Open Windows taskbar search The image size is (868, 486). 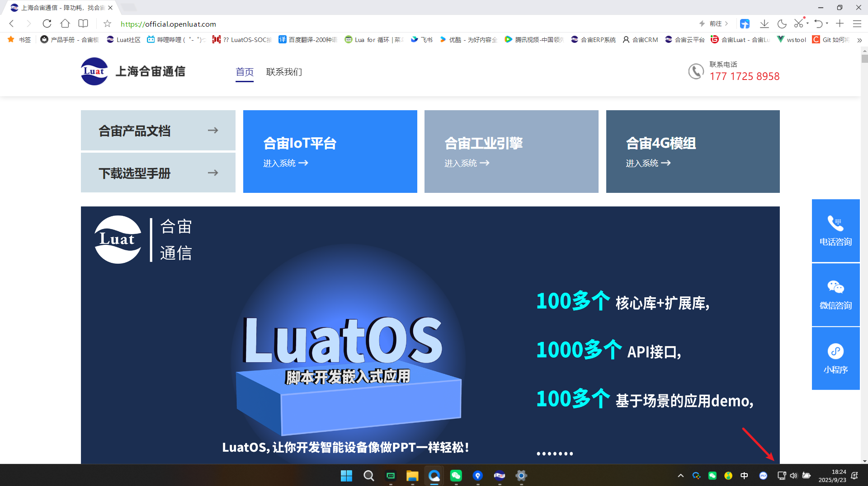tap(368, 475)
